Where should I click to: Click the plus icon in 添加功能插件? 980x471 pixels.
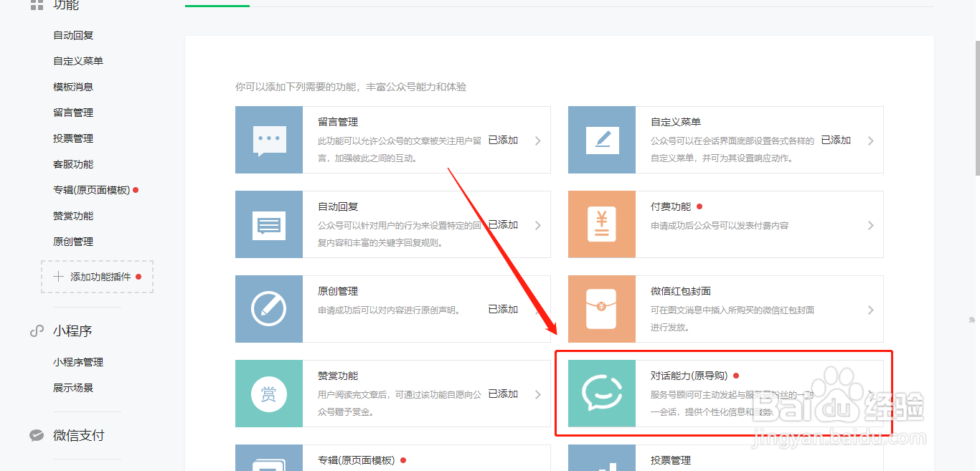(59, 277)
